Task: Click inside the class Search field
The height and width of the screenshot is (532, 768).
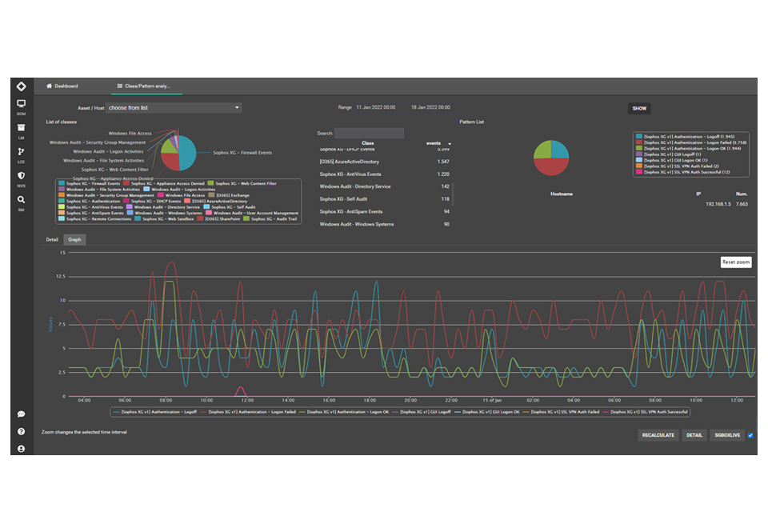Action: [x=370, y=134]
